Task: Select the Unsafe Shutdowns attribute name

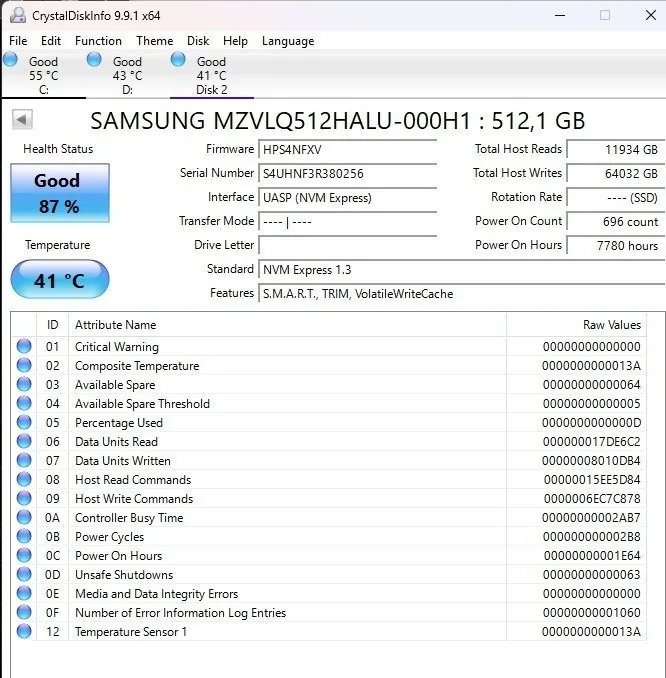Action: [124, 575]
